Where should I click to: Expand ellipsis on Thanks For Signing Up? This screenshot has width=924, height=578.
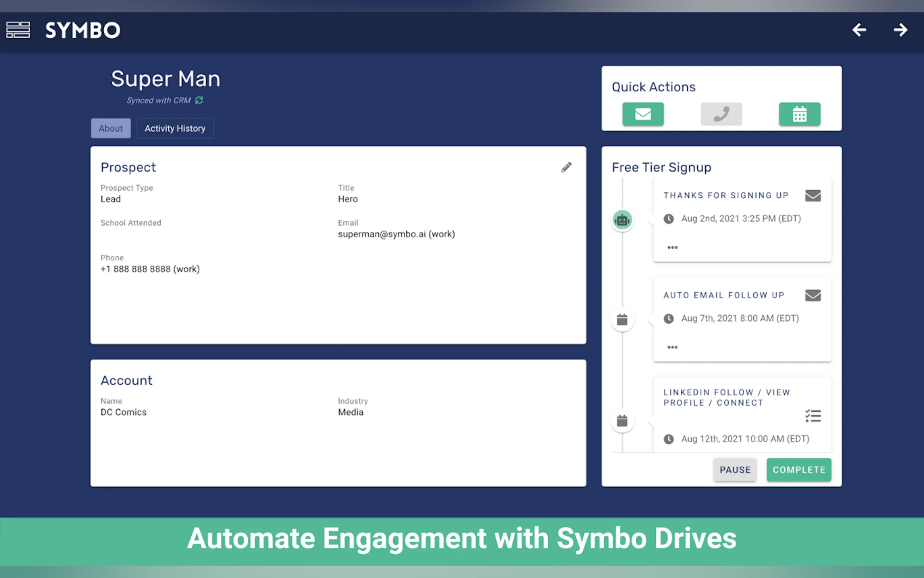672,248
